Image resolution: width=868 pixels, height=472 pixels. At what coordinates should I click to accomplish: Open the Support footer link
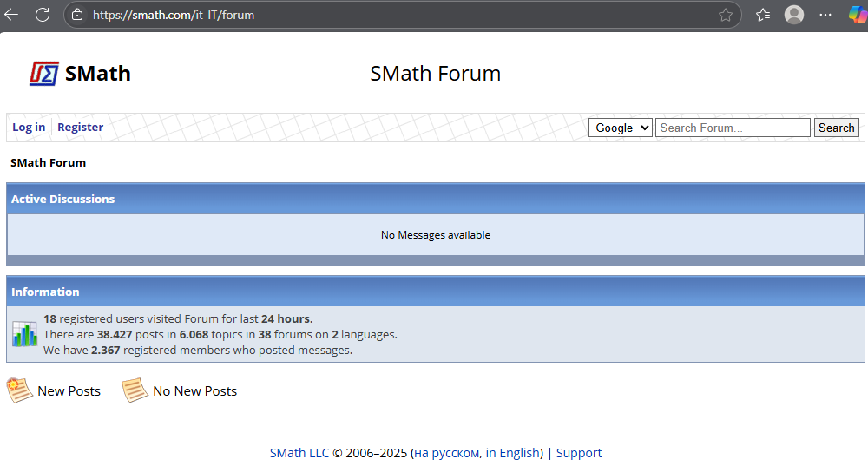(579, 453)
